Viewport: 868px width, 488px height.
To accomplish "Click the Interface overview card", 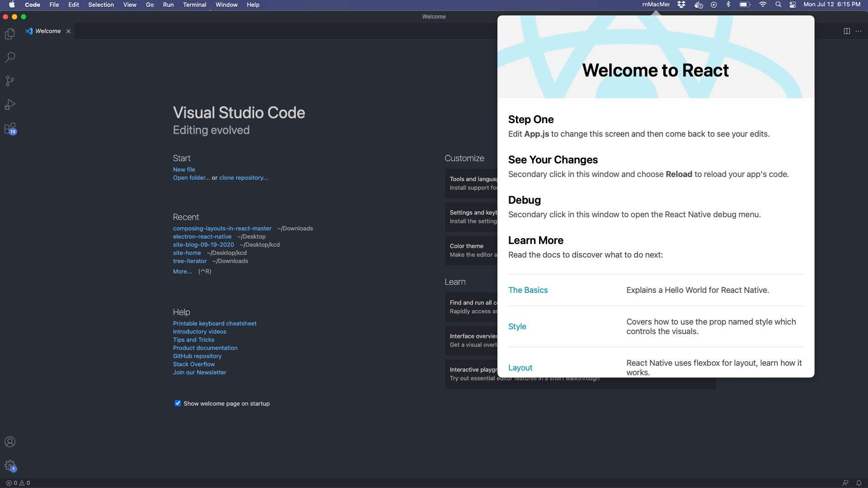I will tap(471, 340).
